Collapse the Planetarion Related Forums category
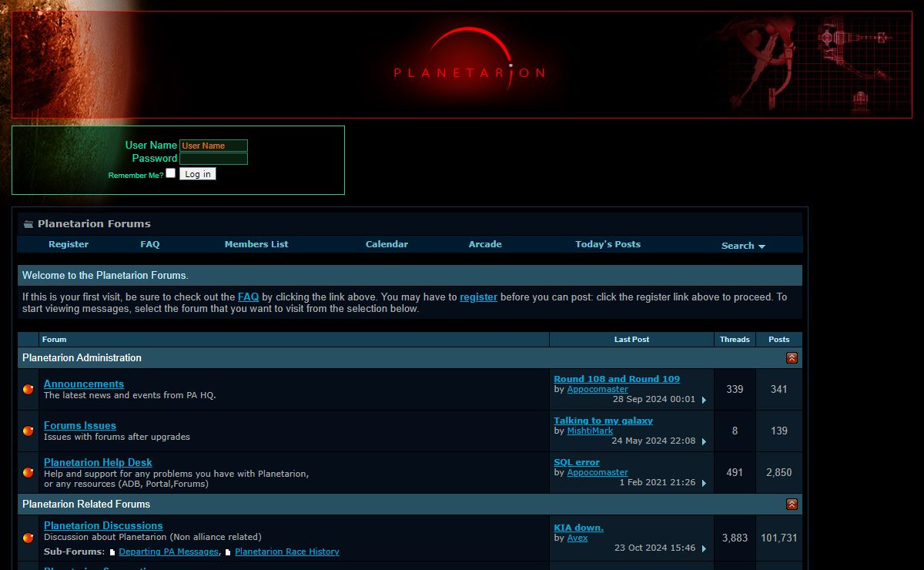Screen dimensions: 924x570 pos(792,504)
